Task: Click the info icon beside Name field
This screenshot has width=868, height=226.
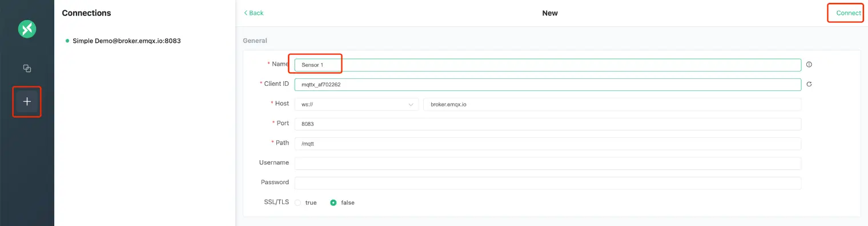Action: click(809, 65)
